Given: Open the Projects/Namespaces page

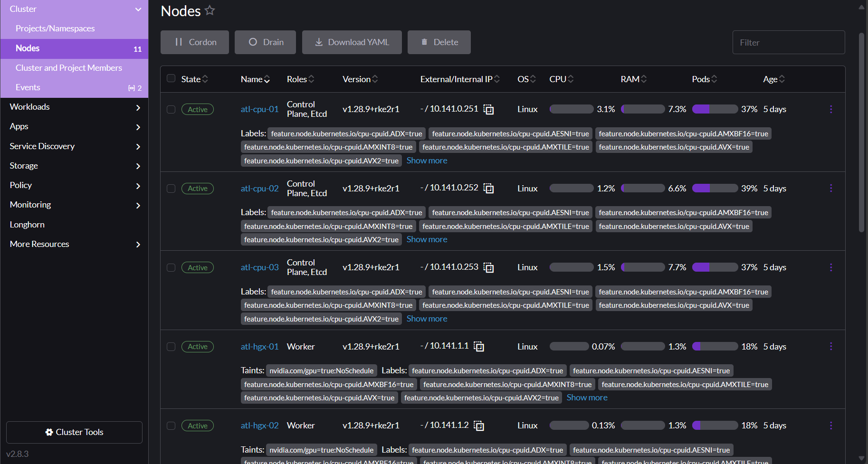Looking at the screenshot, I should point(55,28).
